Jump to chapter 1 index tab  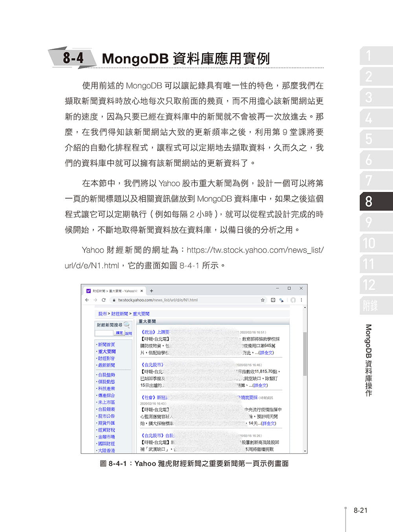(x=376, y=55)
